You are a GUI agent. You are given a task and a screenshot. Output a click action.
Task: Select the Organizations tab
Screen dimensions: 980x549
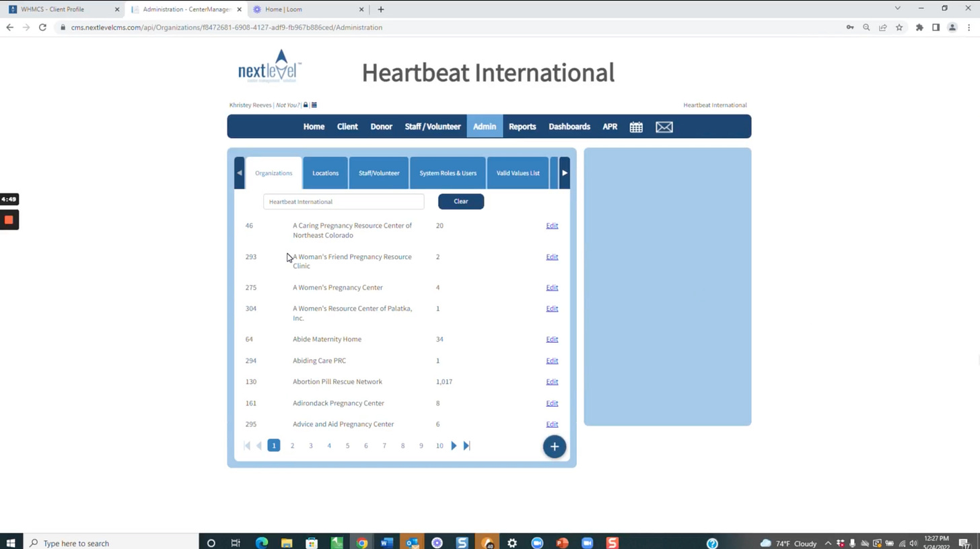tap(273, 173)
